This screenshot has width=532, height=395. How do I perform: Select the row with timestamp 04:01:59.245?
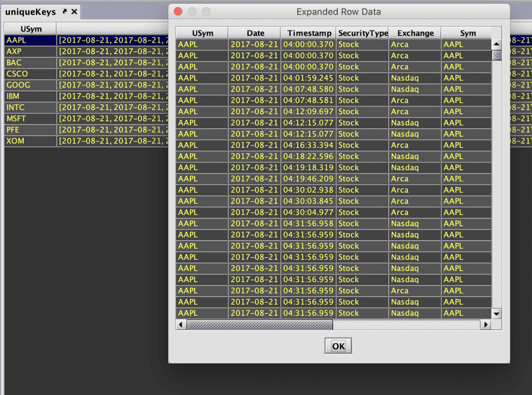[308, 78]
